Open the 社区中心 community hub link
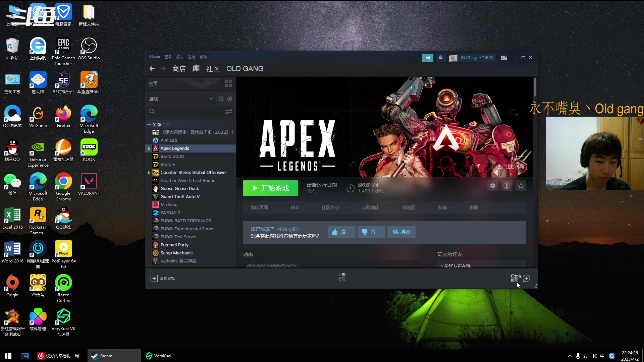 (x=330, y=208)
